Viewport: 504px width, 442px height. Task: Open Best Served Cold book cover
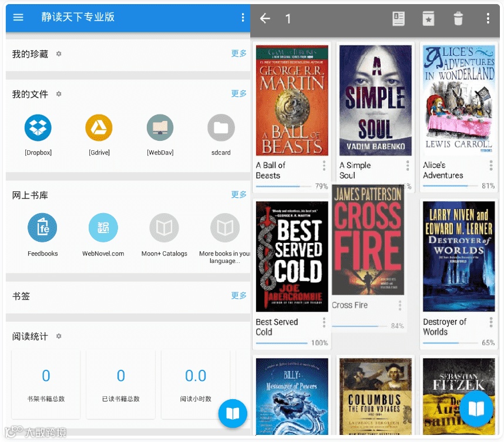point(292,257)
